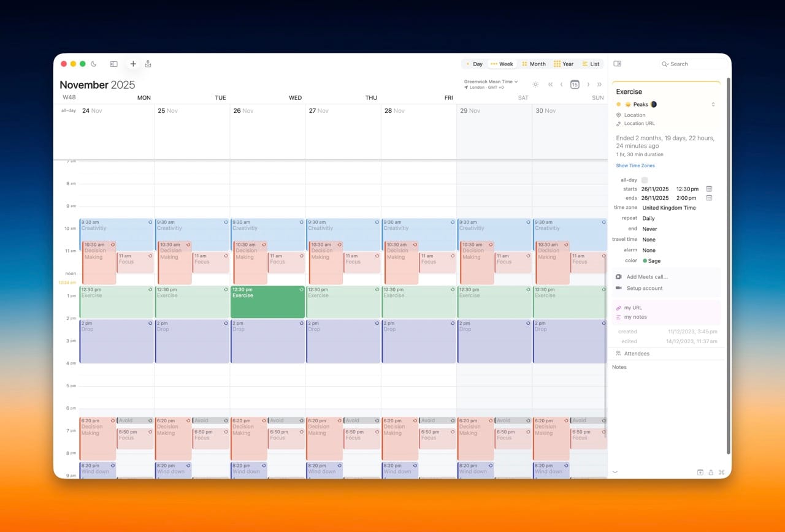Image resolution: width=785 pixels, height=532 pixels.
Task: Toggle the left sidebar panel icon
Action: (113, 64)
